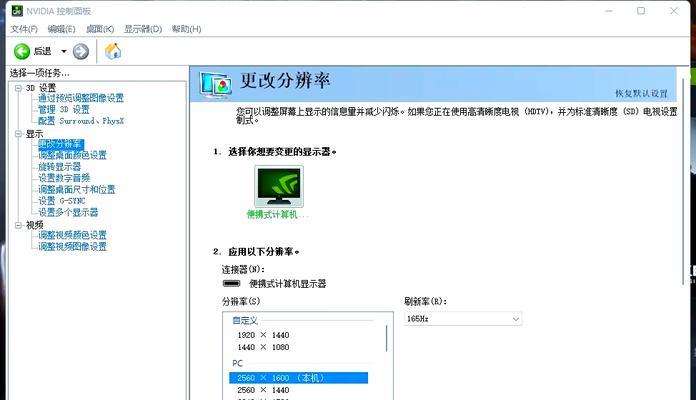Open 设置多个显示器
Screen dimensions: 696x400
tap(68, 213)
